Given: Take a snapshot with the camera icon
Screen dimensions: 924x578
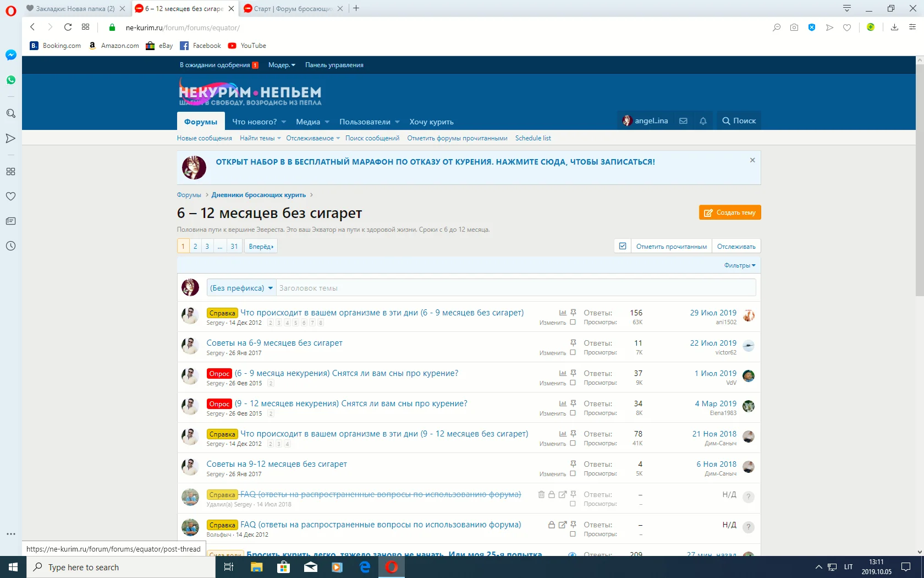Looking at the screenshot, I should tap(794, 28).
